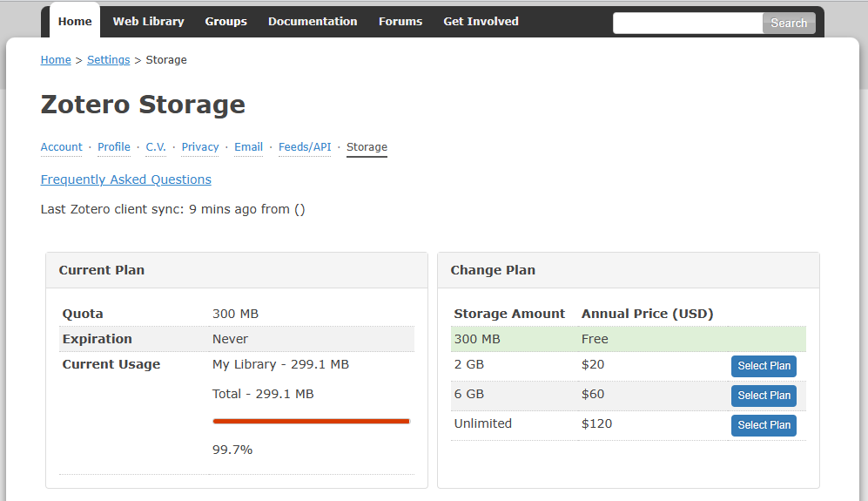
Task: Click the storage usage progress bar
Action: click(x=311, y=421)
